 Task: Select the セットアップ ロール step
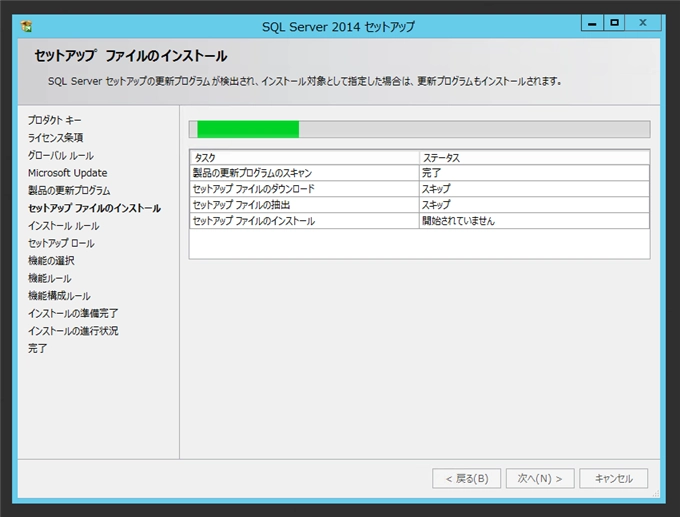(61, 243)
